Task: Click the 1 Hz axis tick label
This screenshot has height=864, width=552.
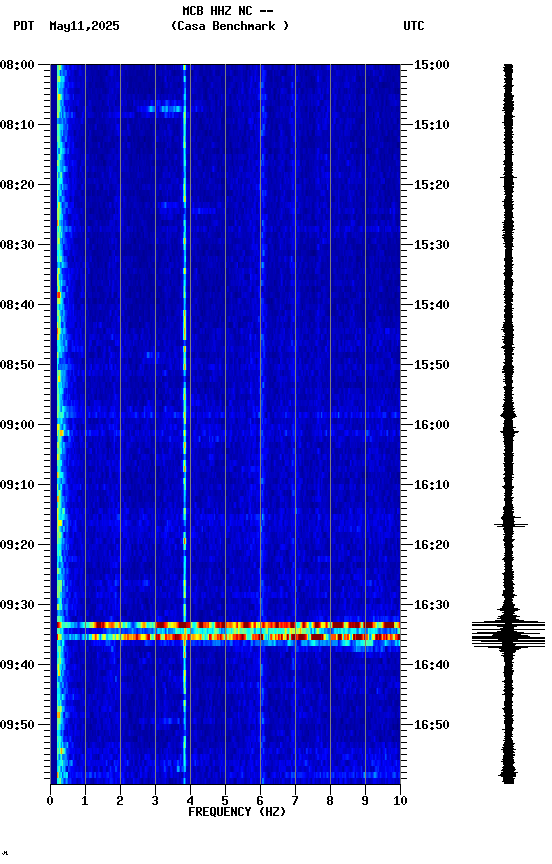Action: coord(85,801)
